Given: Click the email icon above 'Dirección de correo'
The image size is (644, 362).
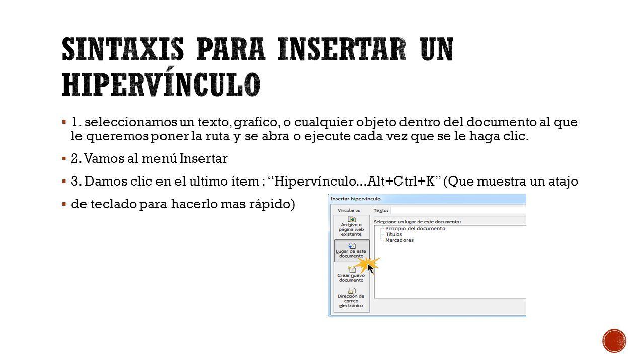Looking at the screenshot, I should [352, 291].
